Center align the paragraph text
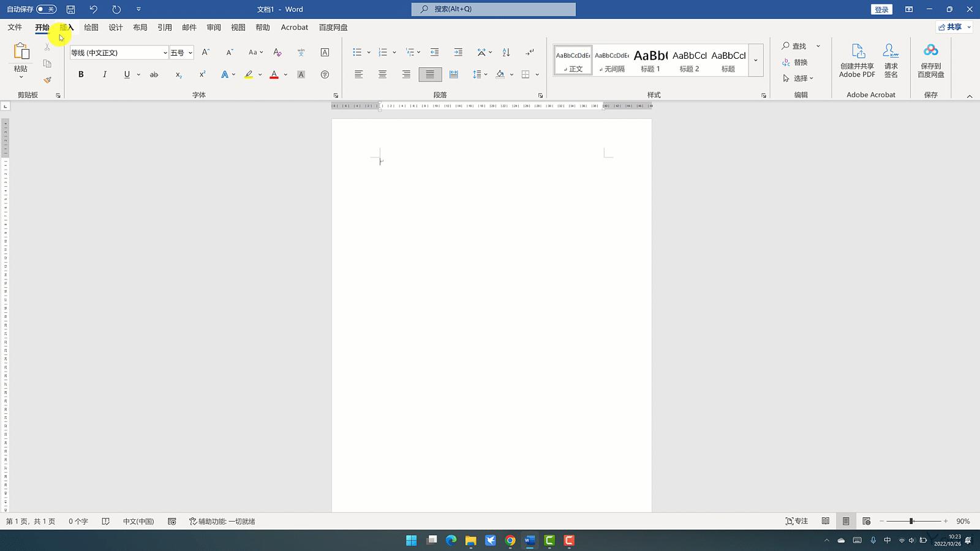The width and height of the screenshot is (980, 551). coord(382,75)
